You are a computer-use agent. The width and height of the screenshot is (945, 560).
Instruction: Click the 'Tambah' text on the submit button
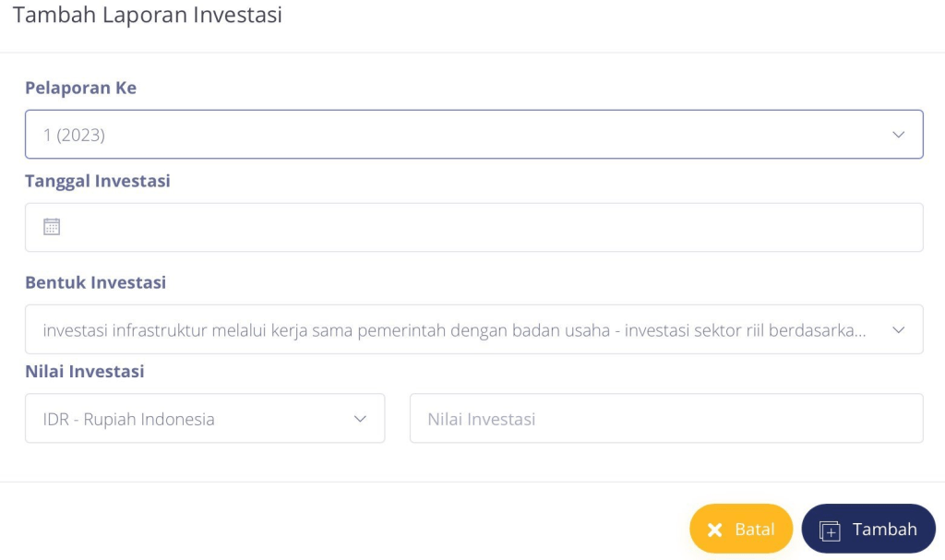tap(884, 529)
